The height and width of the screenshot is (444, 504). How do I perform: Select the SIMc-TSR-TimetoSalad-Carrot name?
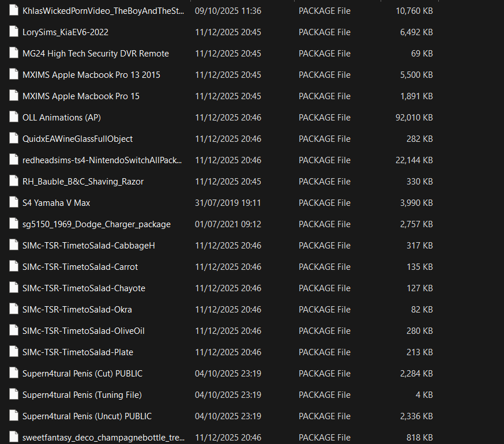coord(80,267)
